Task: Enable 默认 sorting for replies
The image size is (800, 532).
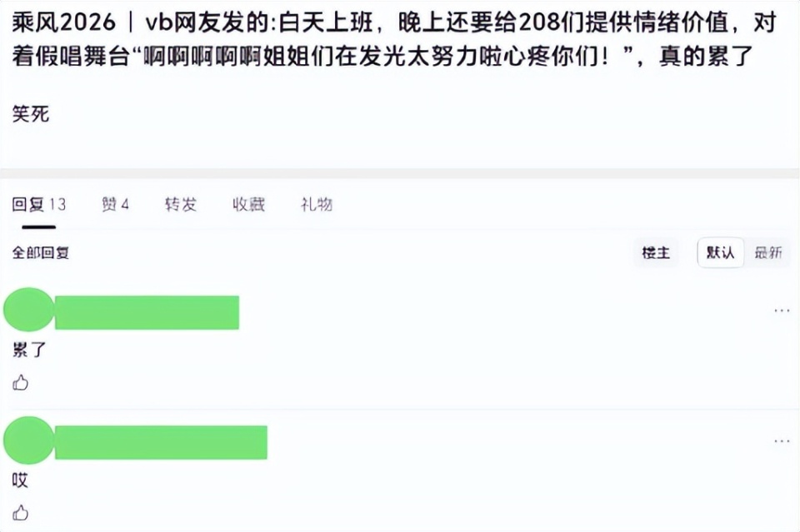Action: coord(720,253)
